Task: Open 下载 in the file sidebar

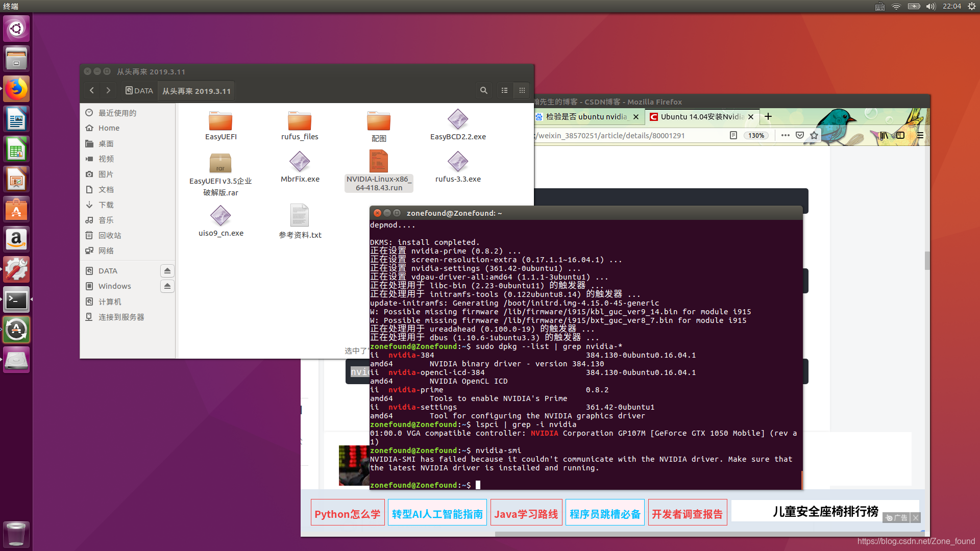Action: pos(128,205)
